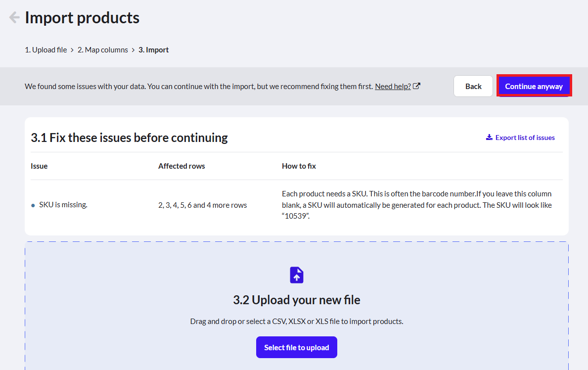
Task: Go to step 2. Map columns
Action: point(103,50)
